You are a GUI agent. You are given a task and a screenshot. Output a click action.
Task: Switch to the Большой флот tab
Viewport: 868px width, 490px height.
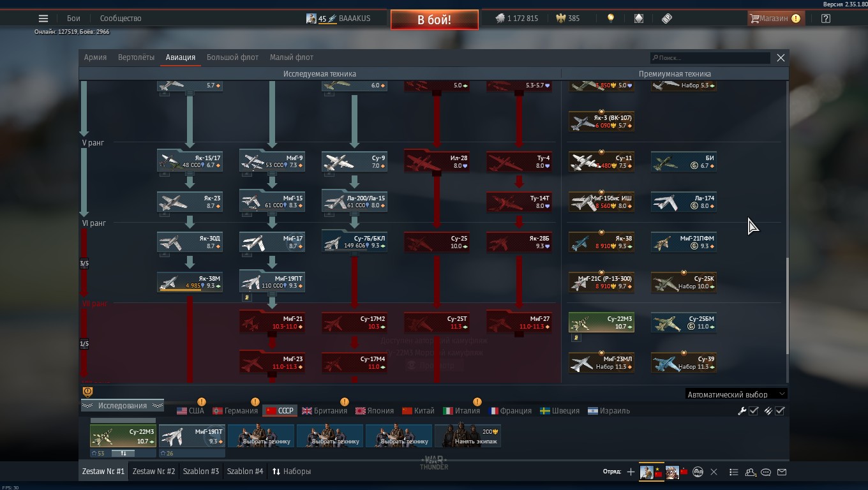(232, 57)
